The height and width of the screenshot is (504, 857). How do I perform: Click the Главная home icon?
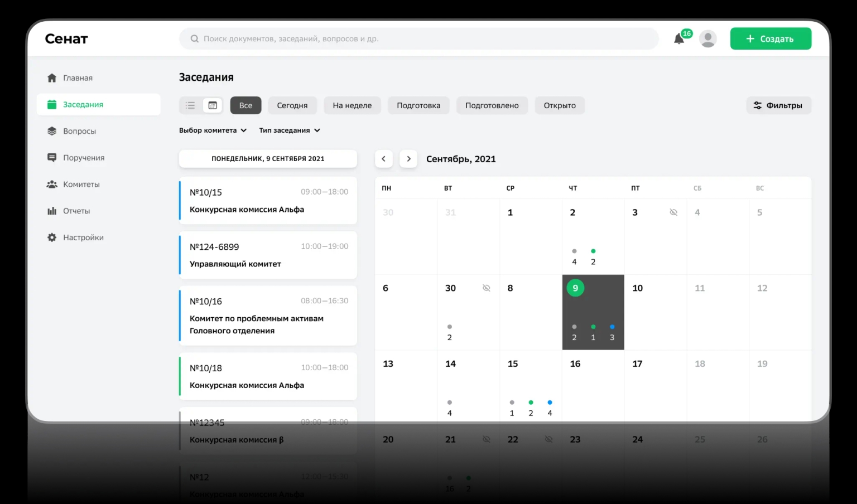click(52, 77)
